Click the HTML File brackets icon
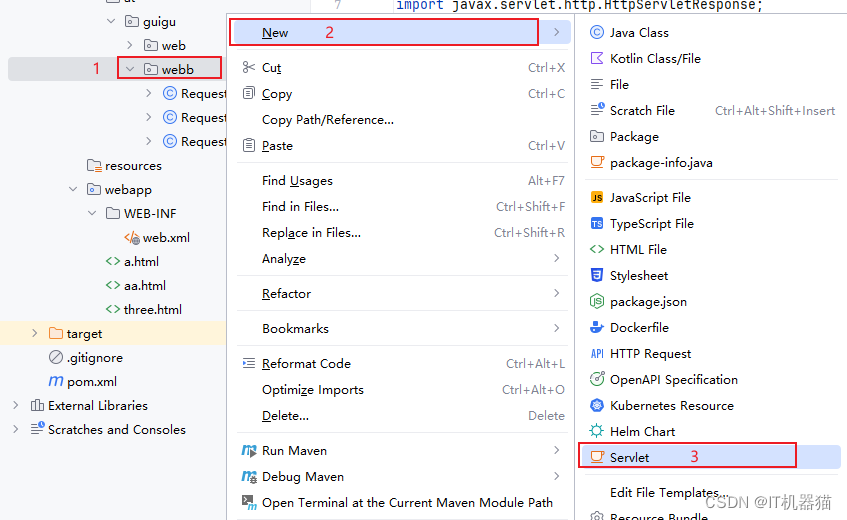 (596, 249)
